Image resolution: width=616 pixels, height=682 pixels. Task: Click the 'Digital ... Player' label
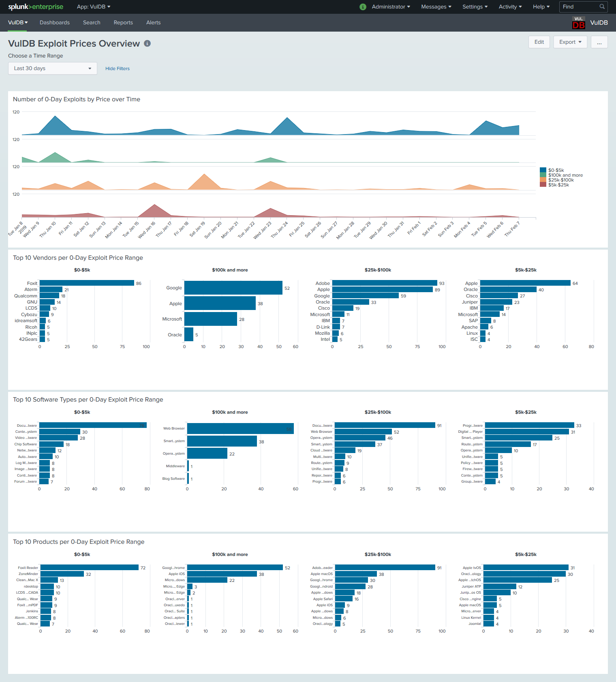pyautogui.click(x=471, y=432)
